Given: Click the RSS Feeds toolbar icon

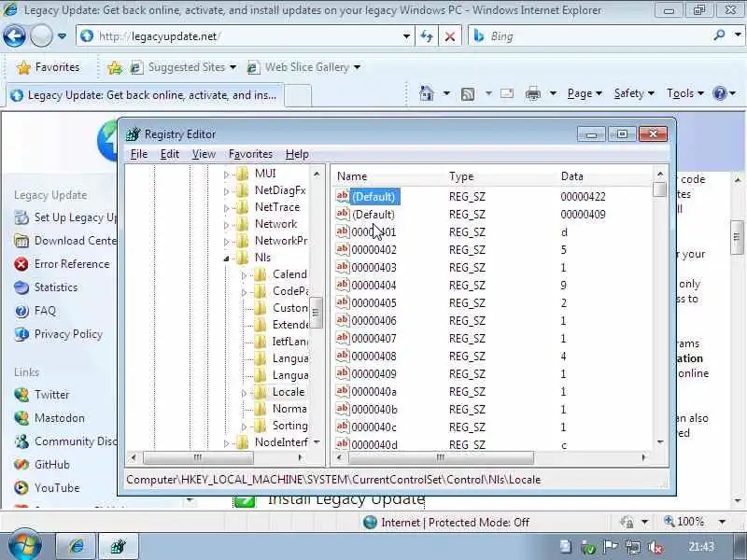Looking at the screenshot, I should point(468,94).
